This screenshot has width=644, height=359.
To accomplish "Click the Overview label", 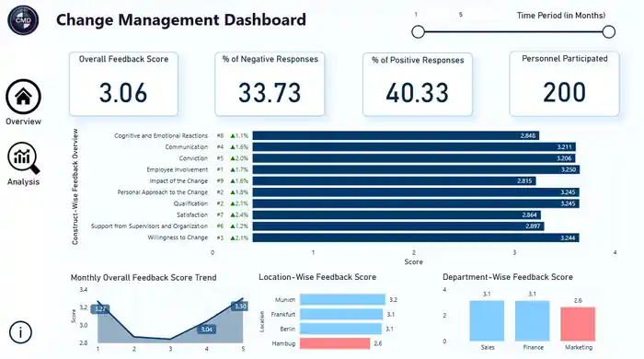I will [23, 122].
